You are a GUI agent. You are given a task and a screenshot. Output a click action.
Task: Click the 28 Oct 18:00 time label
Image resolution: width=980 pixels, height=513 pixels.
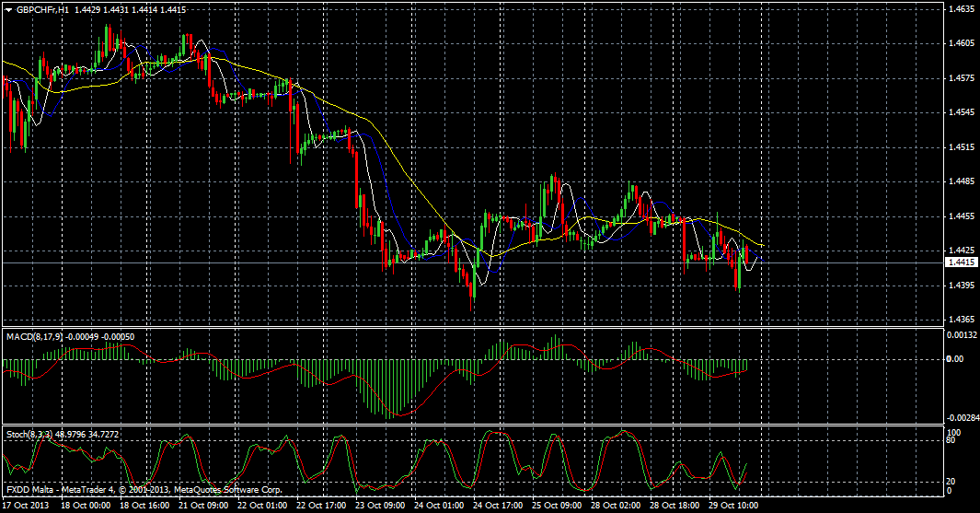674,505
